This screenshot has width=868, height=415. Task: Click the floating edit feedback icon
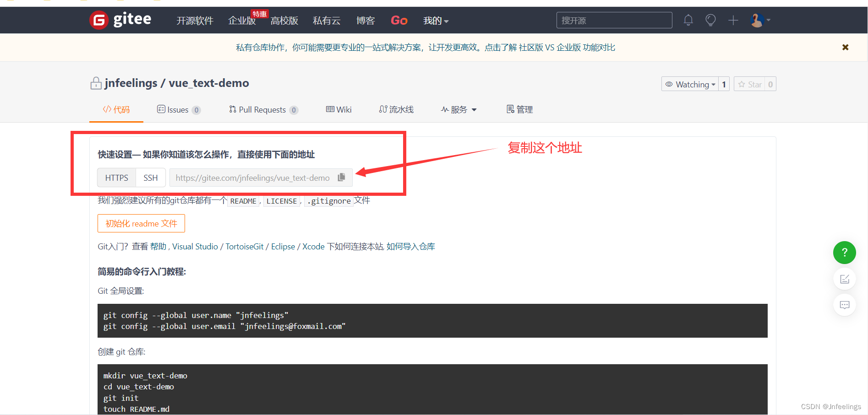845,279
